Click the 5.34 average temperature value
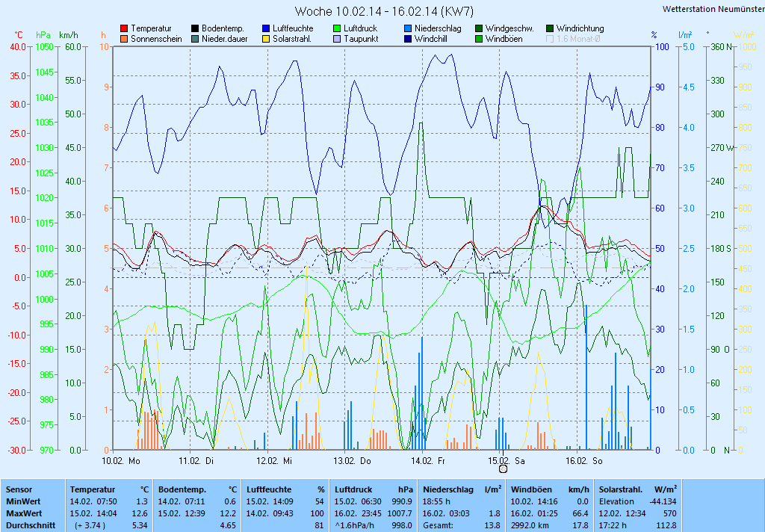Image resolution: width=765 pixels, height=532 pixels. (140, 526)
